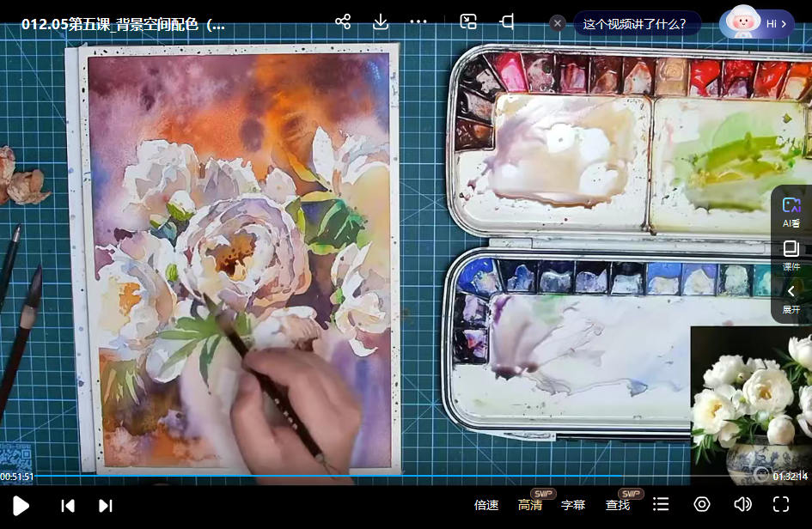
Task: Expand the sidebar with 展开 arrow
Action: click(x=791, y=298)
